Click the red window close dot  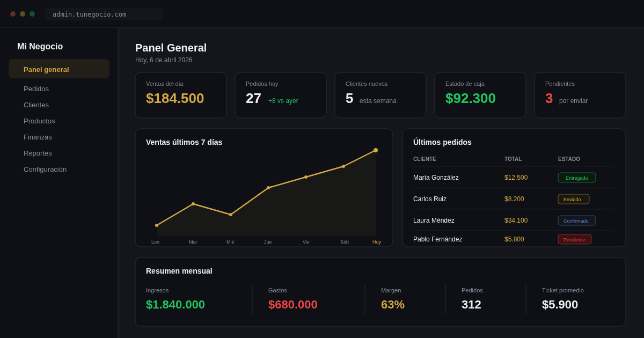13,14
